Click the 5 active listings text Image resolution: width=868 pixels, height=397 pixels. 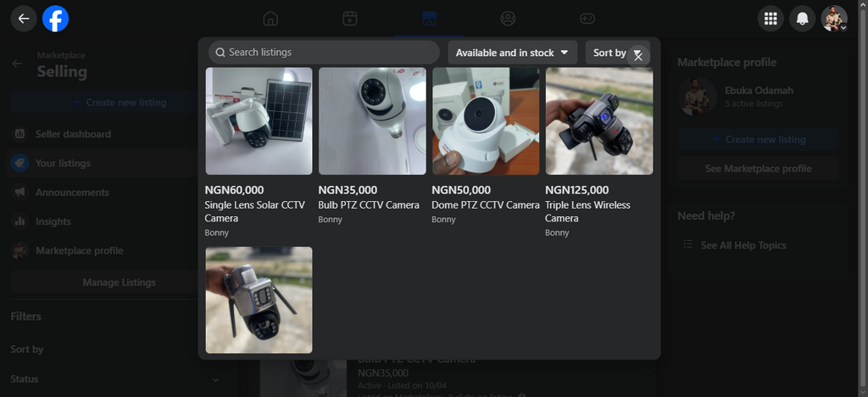click(754, 104)
